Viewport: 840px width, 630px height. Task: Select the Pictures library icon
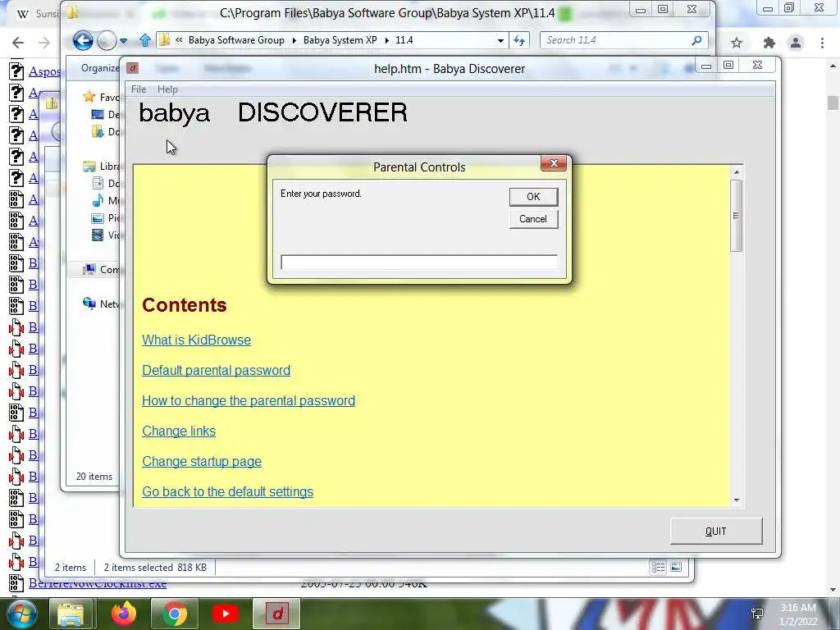(x=98, y=218)
